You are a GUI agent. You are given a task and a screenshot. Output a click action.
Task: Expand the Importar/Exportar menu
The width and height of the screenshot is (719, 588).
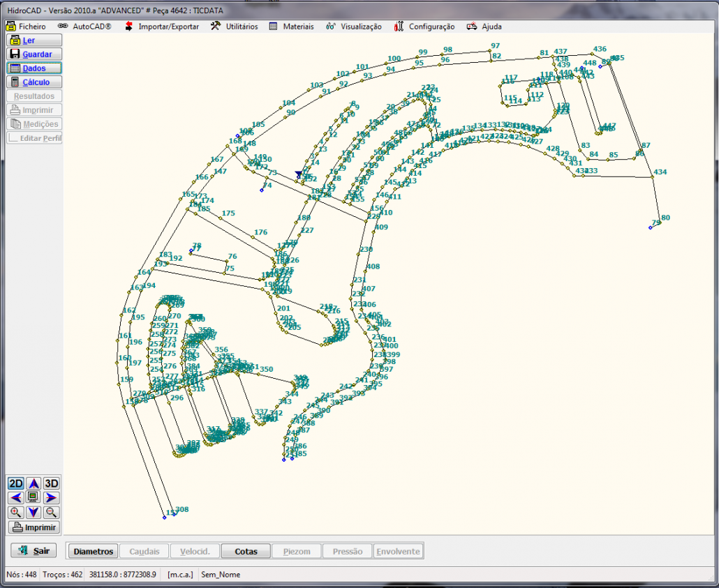[x=162, y=27]
